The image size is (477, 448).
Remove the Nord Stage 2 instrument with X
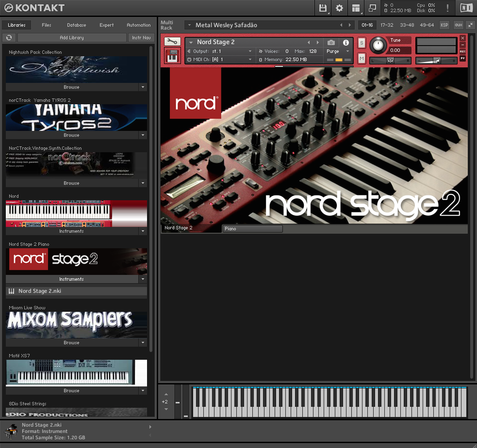pos(462,38)
